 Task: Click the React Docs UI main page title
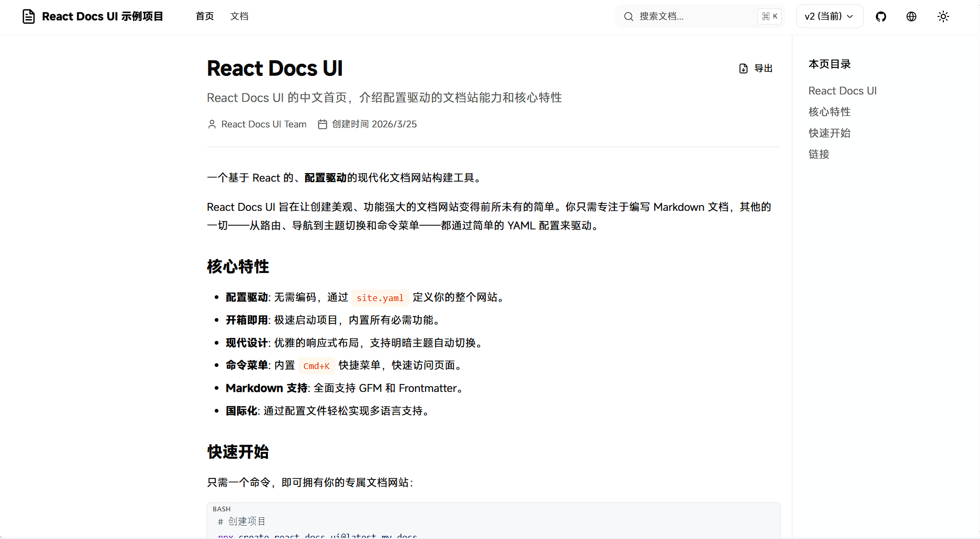[275, 69]
